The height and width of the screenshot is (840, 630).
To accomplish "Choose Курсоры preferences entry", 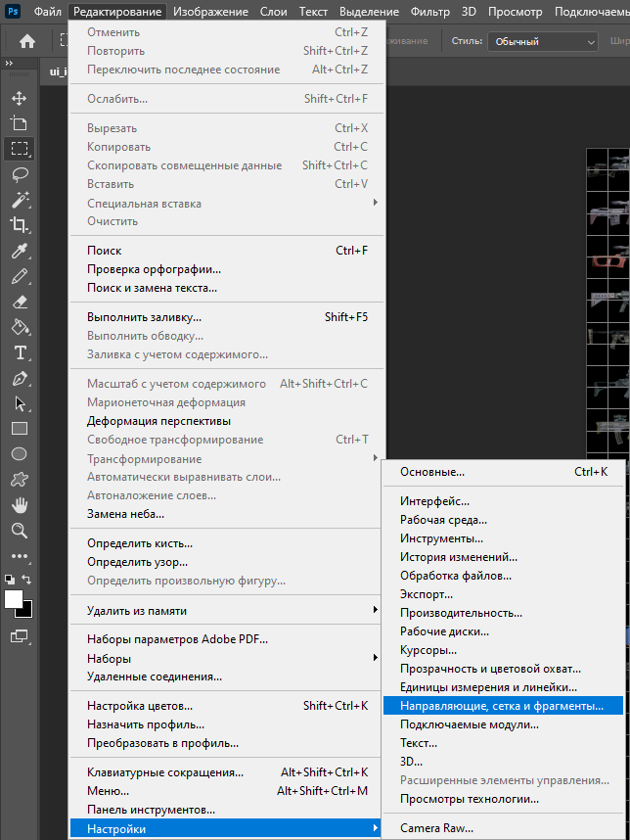I will click(x=504, y=650).
